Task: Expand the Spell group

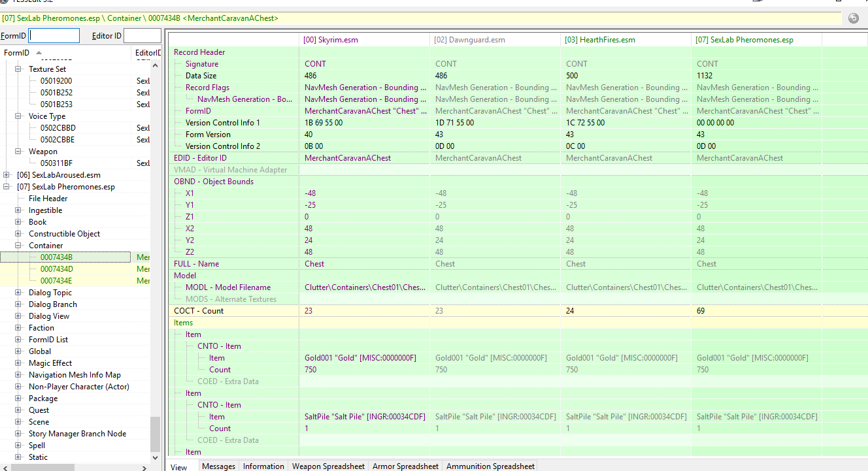Action: coord(18,446)
